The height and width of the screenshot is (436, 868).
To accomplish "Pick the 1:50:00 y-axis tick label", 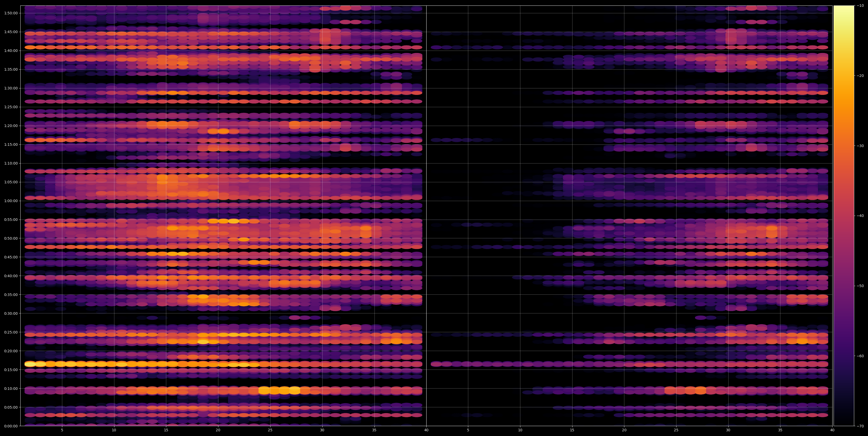I will pos(11,13).
